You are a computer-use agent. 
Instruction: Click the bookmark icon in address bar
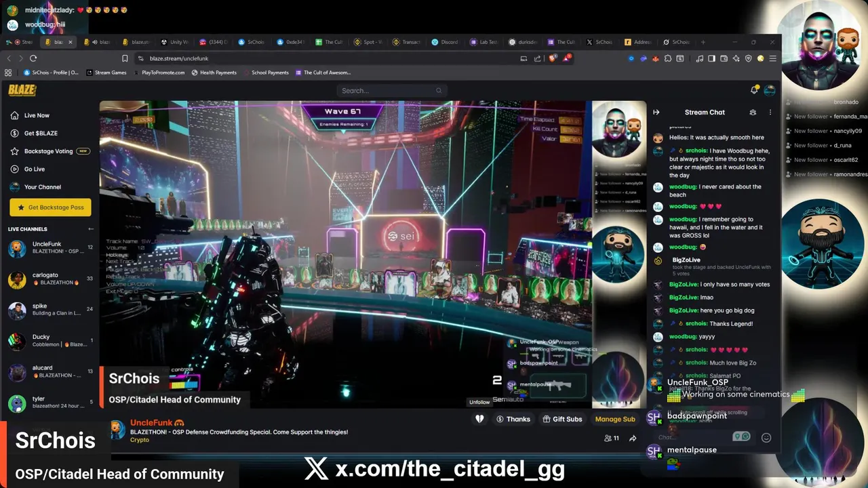[x=125, y=58]
